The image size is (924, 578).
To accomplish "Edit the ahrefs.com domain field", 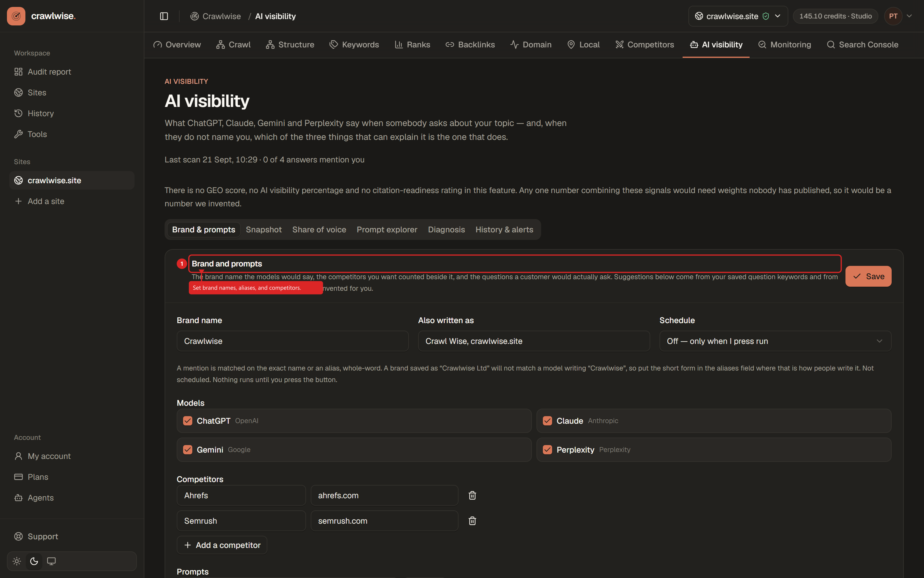I will (384, 495).
